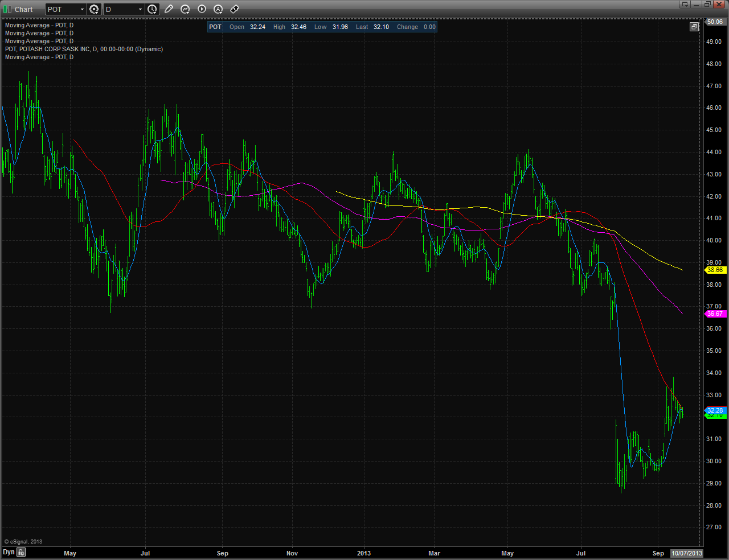Click the chart replay play icon
The height and width of the screenshot is (560, 729).
click(201, 9)
